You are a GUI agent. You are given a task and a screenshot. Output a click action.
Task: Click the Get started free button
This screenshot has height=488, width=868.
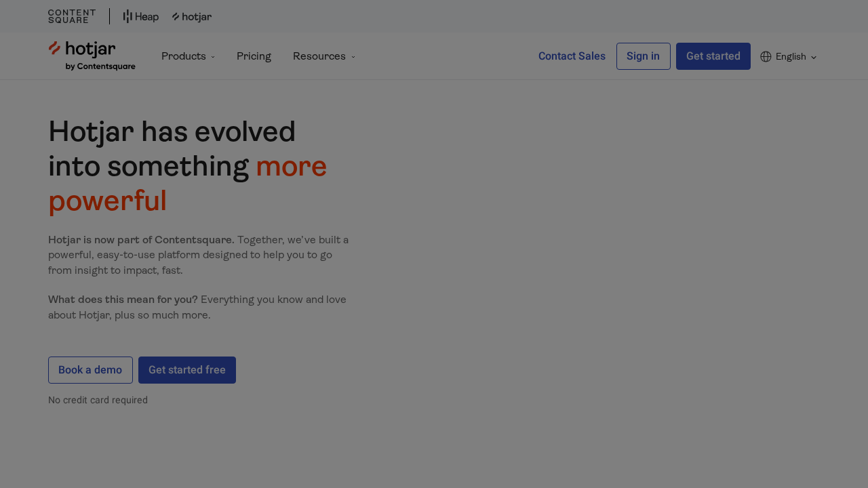pos(187,369)
